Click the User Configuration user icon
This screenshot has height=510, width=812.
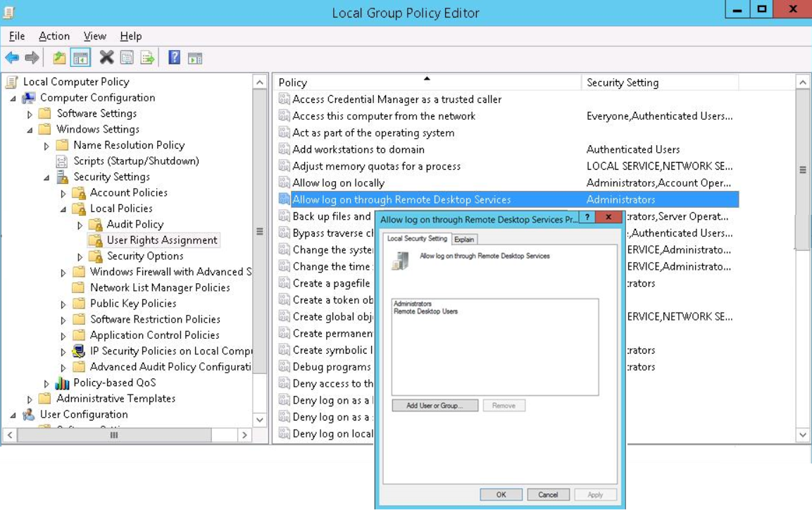[28, 414]
